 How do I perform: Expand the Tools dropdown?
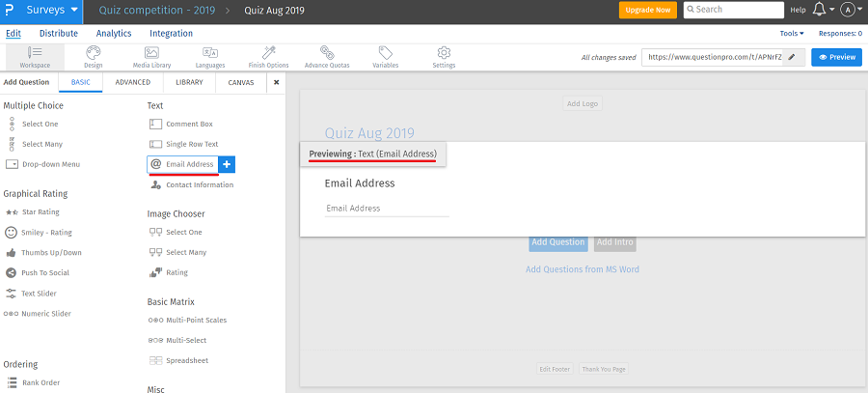792,33
